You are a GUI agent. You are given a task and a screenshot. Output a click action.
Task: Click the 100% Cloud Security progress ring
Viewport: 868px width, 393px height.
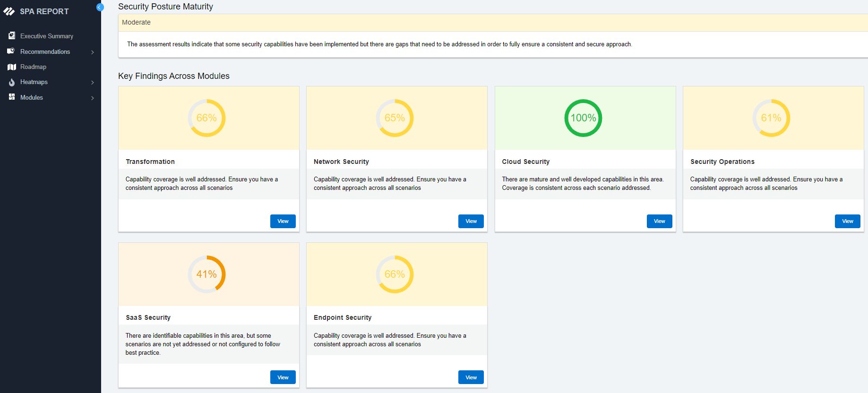point(583,118)
